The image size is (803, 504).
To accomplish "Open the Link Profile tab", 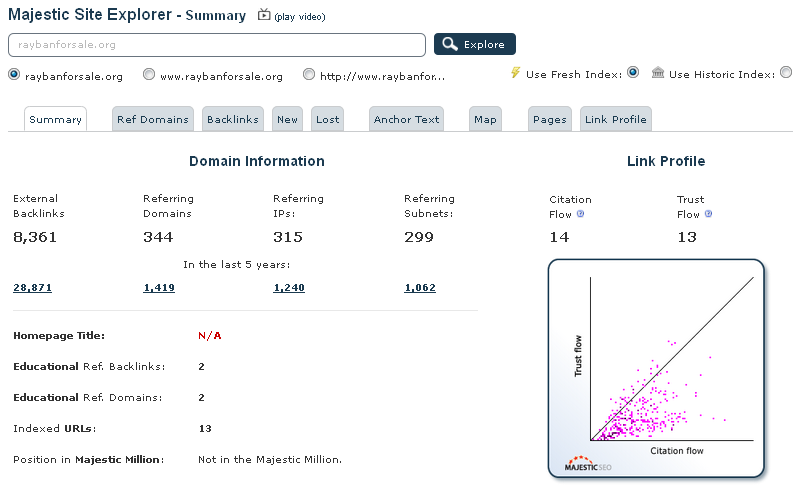I will 616,119.
